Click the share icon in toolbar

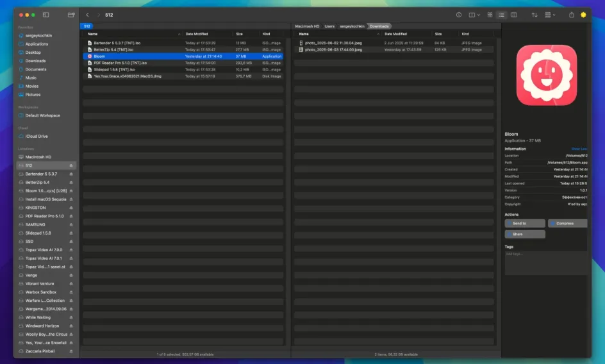(x=572, y=15)
